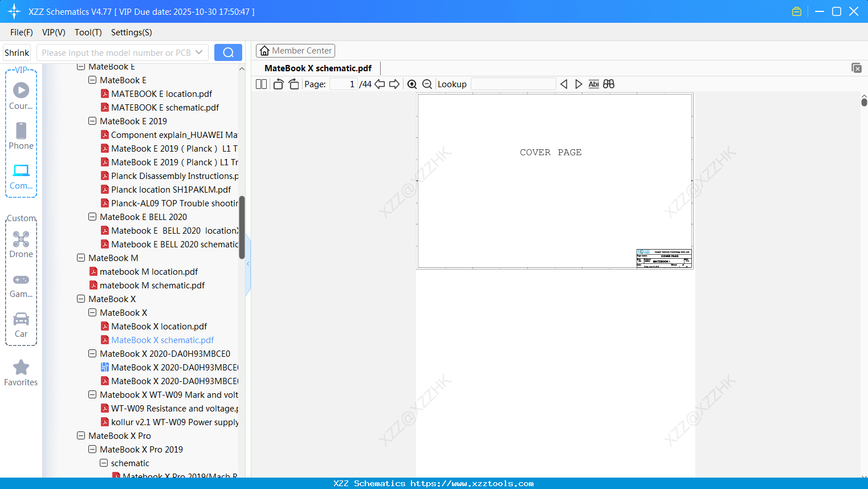Open the Course section in the sidebar
This screenshot has height=489, width=868.
pyautogui.click(x=21, y=96)
